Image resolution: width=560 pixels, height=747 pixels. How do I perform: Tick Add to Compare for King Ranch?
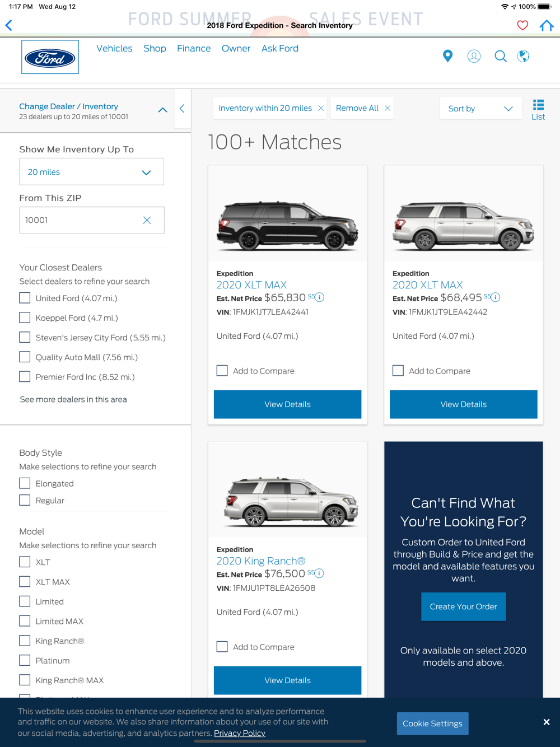click(x=222, y=647)
